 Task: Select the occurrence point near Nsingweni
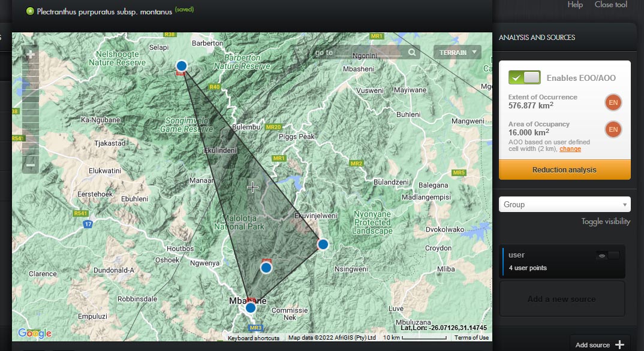(323, 244)
